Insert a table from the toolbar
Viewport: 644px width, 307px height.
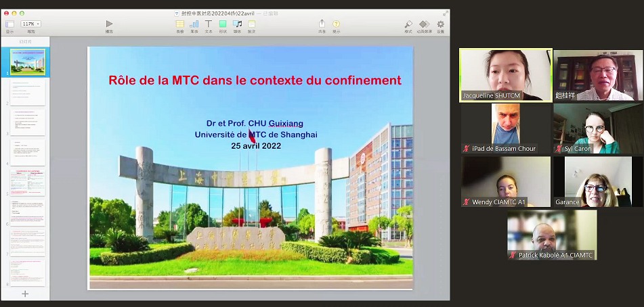click(x=179, y=24)
